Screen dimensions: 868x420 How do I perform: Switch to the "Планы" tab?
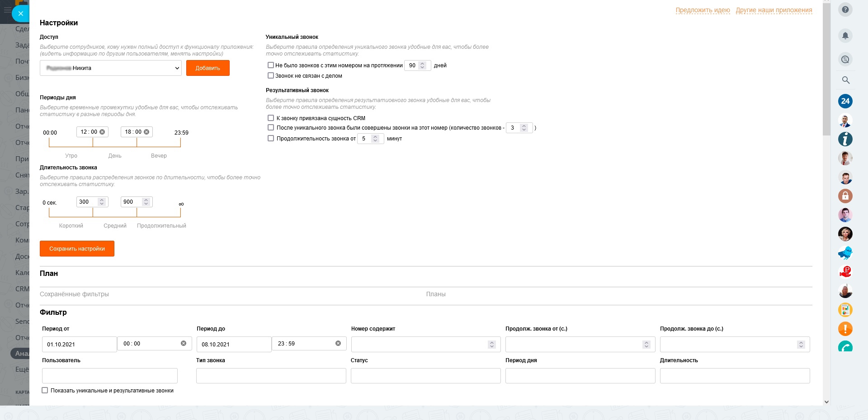[436, 294]
